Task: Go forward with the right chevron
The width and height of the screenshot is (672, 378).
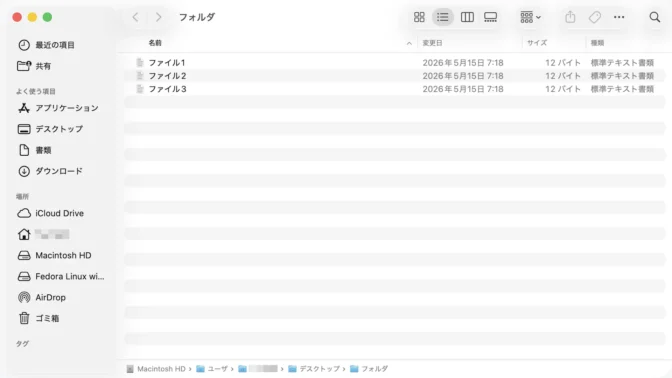Action: coord(159,17)
